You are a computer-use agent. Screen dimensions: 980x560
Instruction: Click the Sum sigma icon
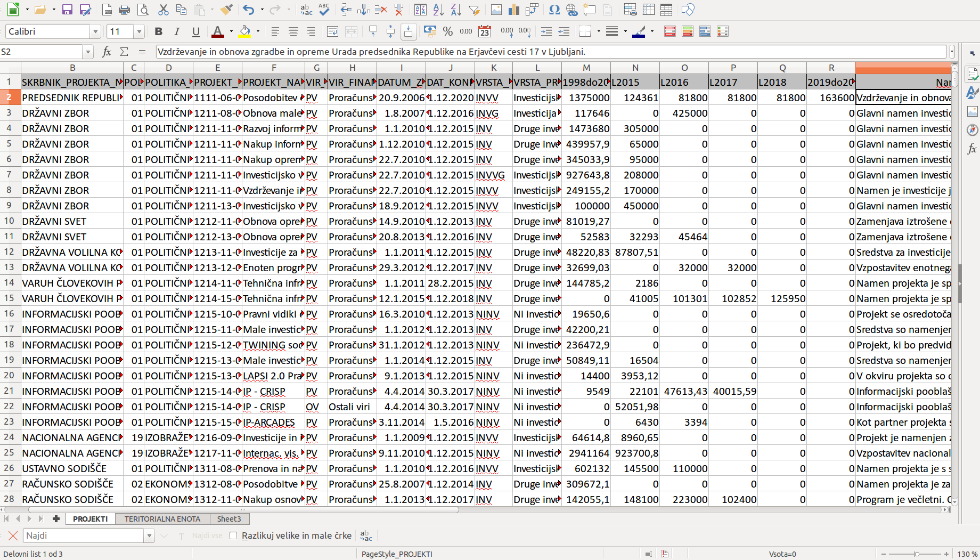pos(124,52)
